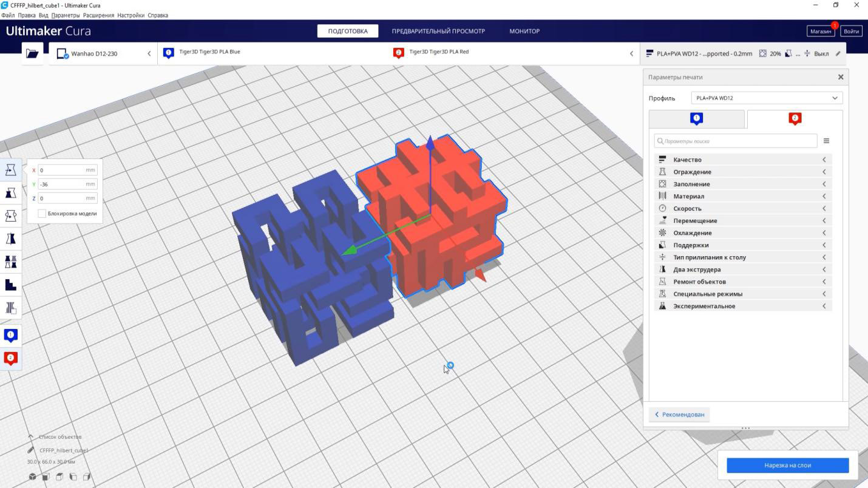Select the Scale tool
Image resolution: width=868 pixels, height=488 pixels.
[10, 193]
